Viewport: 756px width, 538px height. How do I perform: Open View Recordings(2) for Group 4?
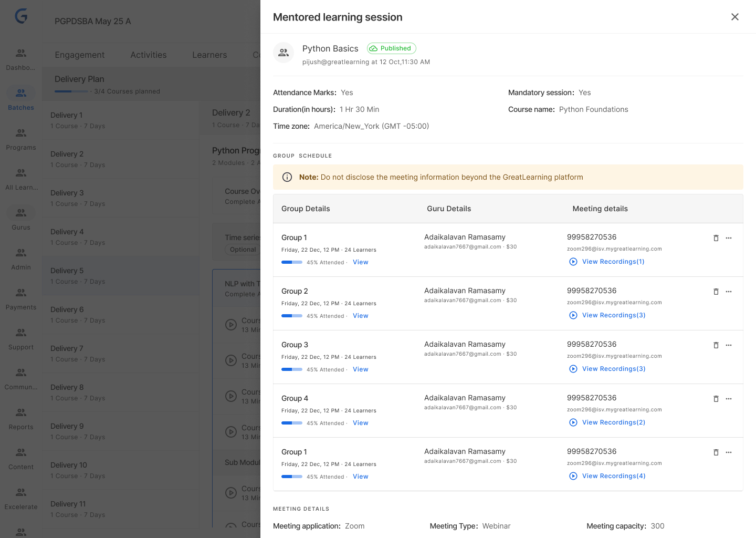[x=608, y=422]
